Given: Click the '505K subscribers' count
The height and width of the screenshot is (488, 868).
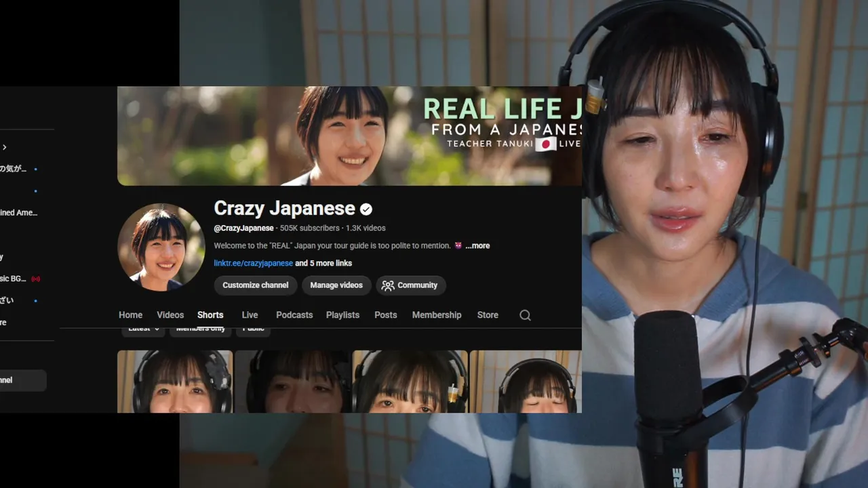Looking at the screenshot, I should tap(310, 228).
